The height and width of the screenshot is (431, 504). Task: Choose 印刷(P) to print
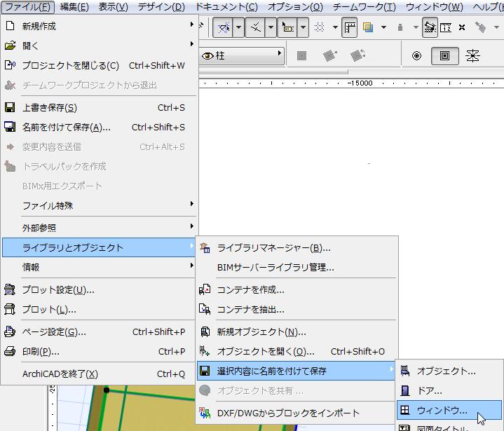click(x=99, y=351)
